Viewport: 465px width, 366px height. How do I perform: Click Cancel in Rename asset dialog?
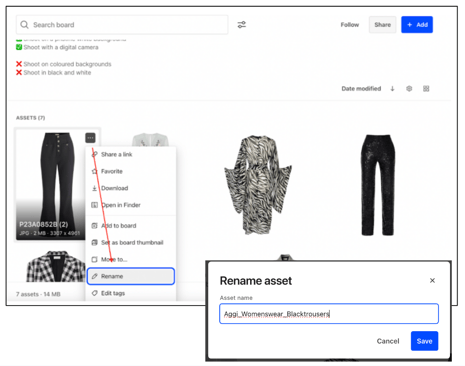(x=388, y=341)
